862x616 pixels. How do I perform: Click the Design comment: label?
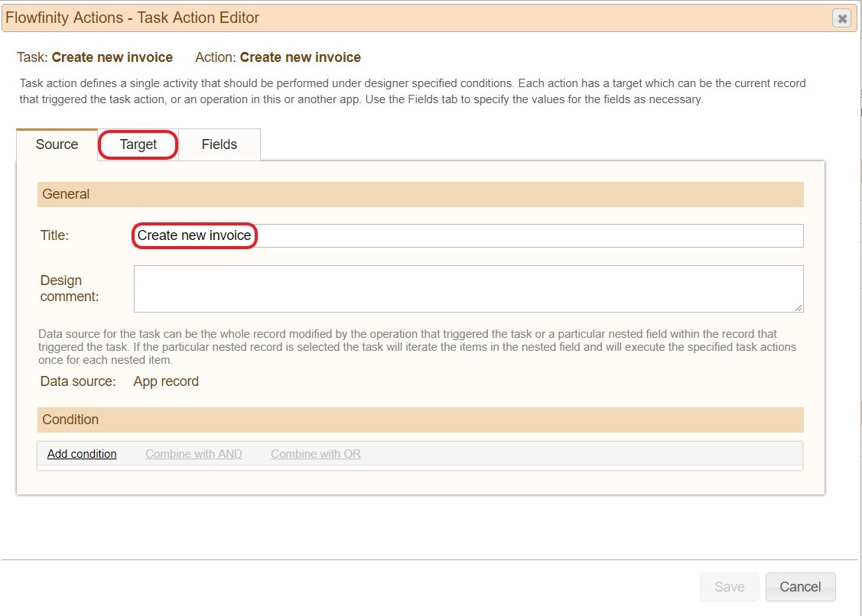(x=70, y=288)
